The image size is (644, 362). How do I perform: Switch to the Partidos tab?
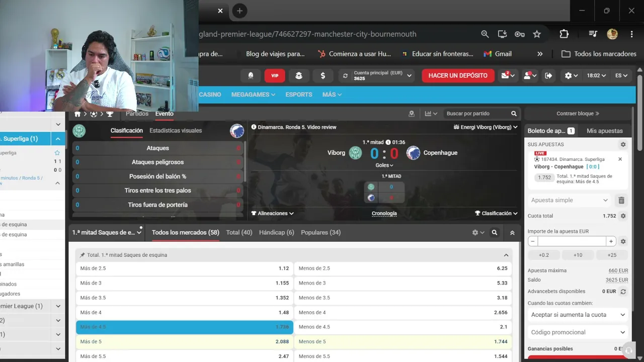137,114
